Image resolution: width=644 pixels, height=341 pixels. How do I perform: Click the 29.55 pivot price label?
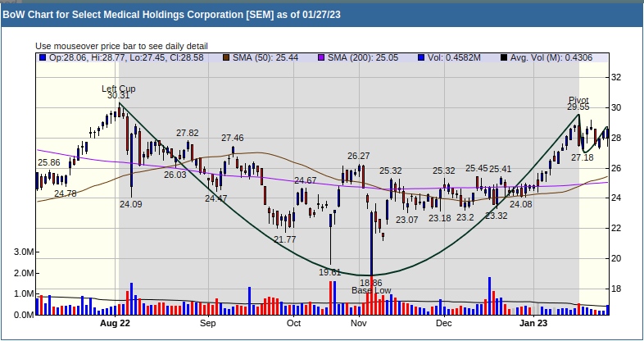pos(578,107)
